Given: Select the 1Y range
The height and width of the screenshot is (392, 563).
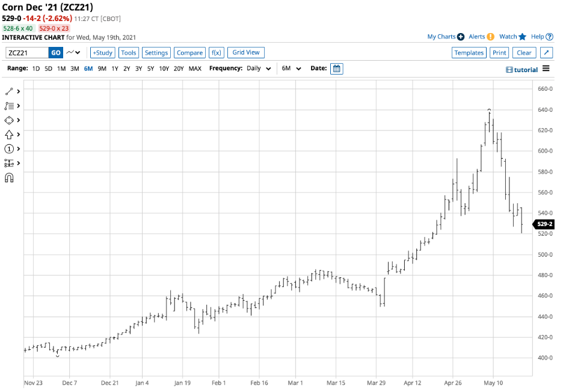Looking at the screenshot, I should pos(115,69).
